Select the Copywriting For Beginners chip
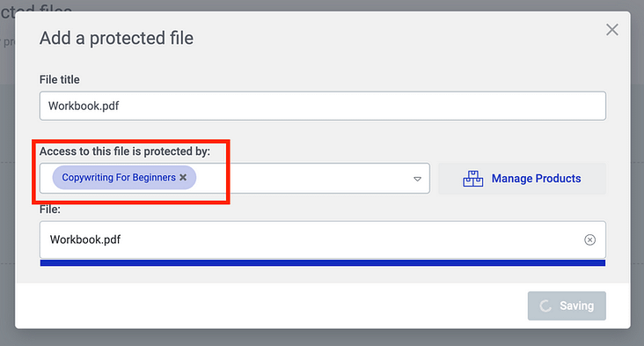 click(x=119, y=178)
